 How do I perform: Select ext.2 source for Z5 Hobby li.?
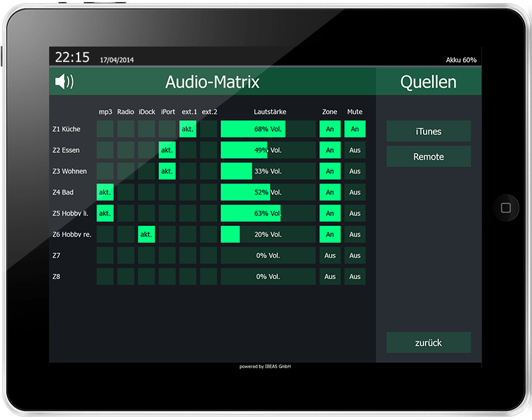click(209, 213)
